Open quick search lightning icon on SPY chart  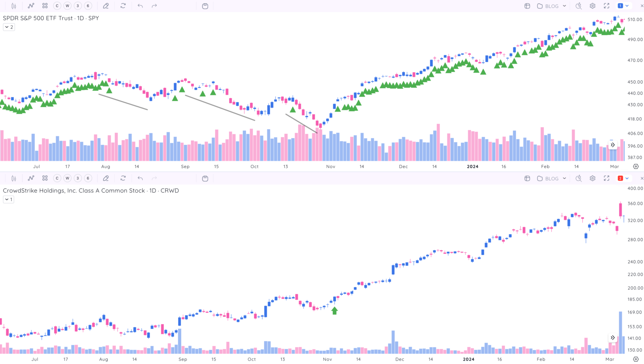pos(579,6)
